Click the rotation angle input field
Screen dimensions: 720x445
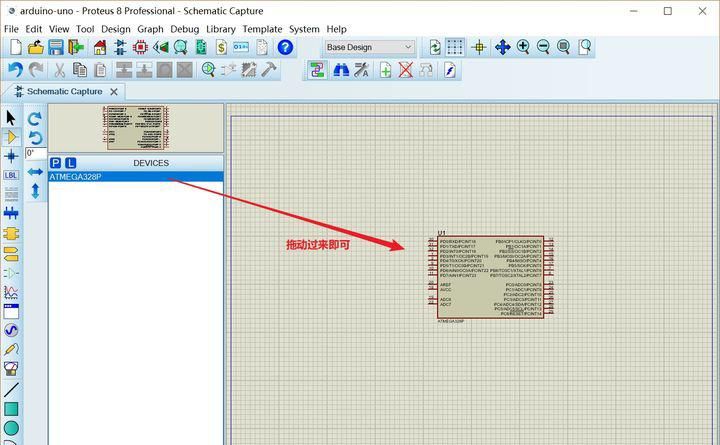tap(36, 153)
